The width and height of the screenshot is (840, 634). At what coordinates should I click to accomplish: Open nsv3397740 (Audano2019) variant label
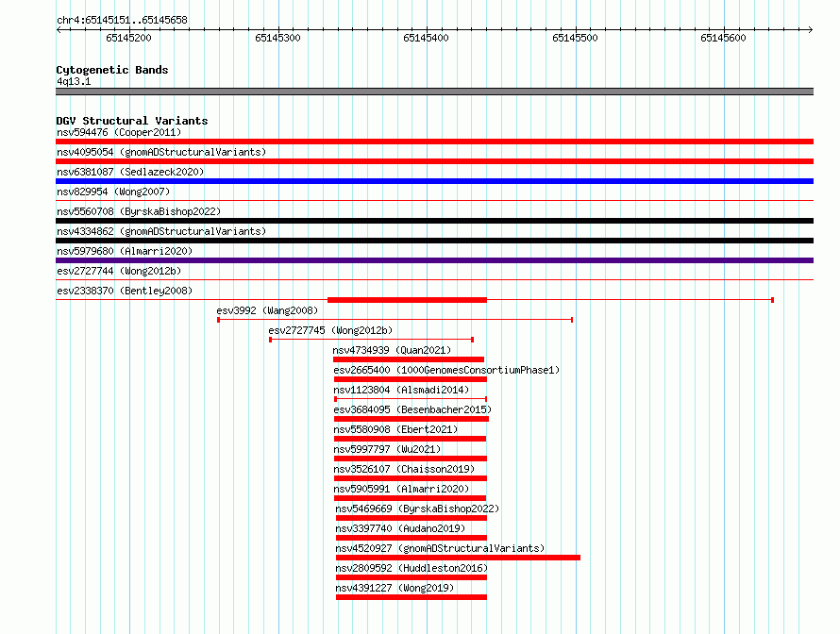click(400, 528)
